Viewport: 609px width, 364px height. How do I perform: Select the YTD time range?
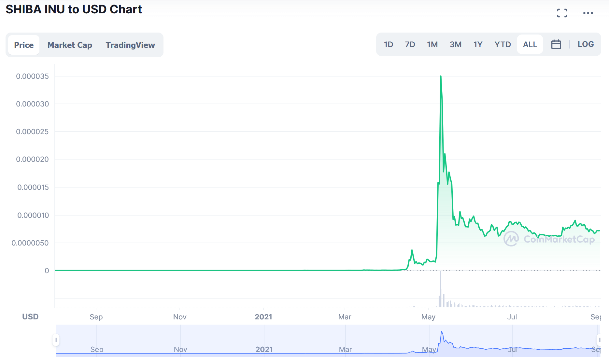coord(503,44)
